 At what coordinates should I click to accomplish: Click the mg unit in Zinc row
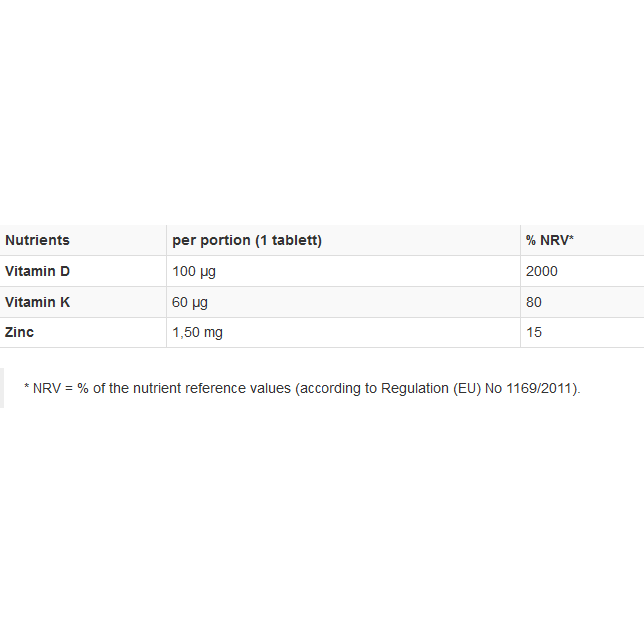pyautogui.click(x=213, y=333)
